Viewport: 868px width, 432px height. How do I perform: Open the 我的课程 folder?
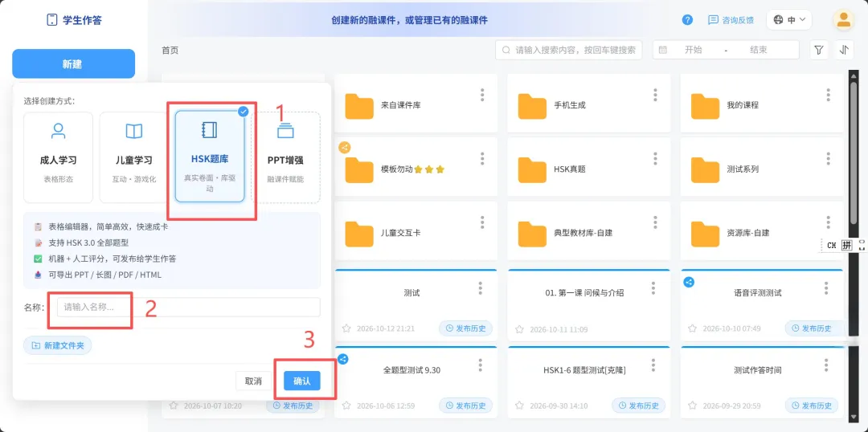tap(762, 104)
